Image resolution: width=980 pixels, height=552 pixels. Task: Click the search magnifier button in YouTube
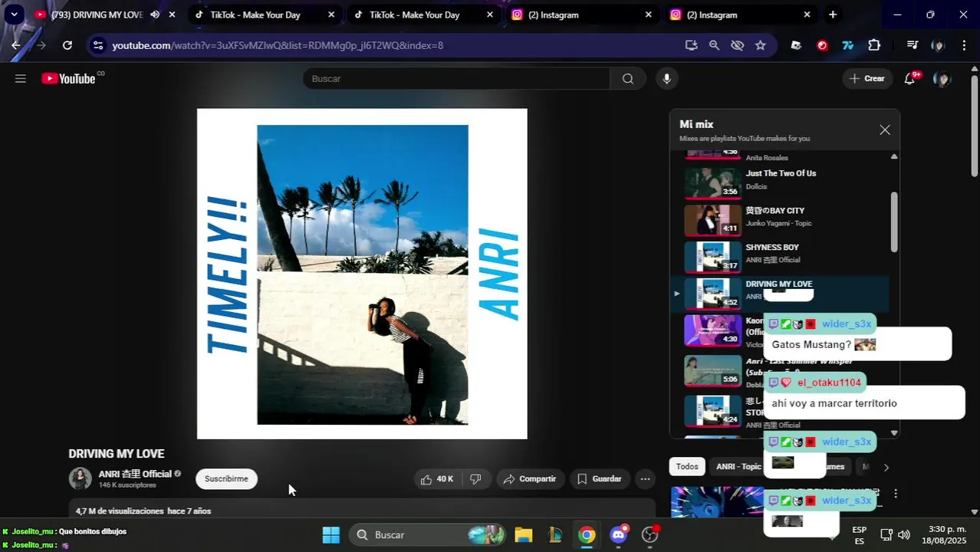point(628,78)
